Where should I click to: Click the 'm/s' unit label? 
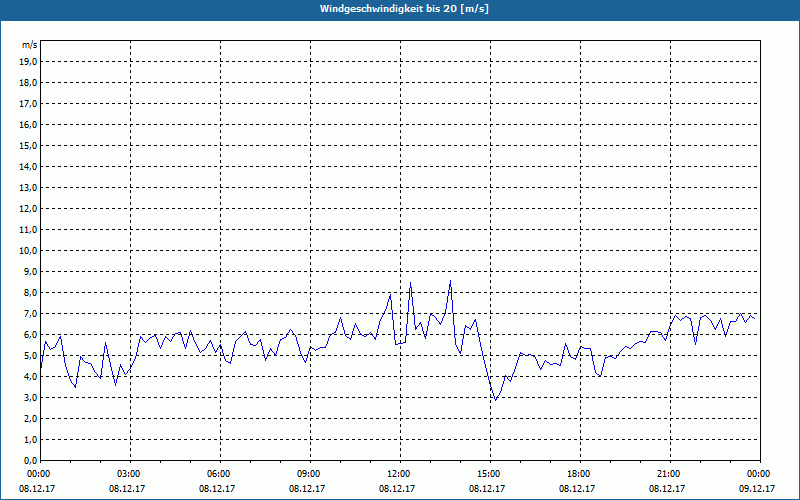click(x=30, y=45)
